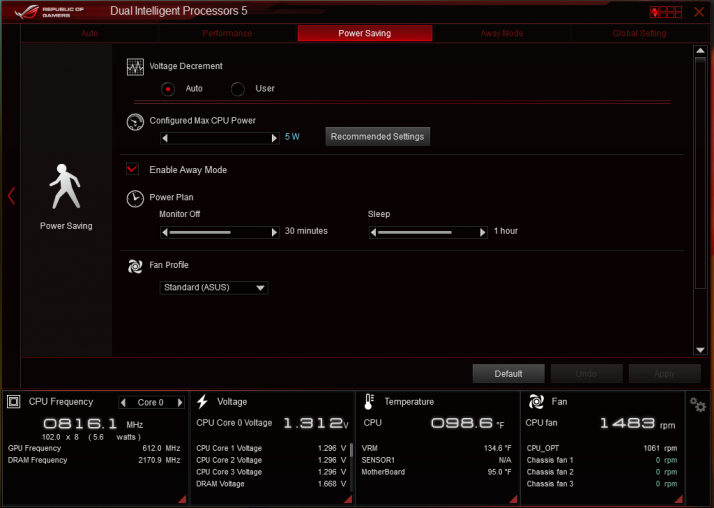Click the DRAM Frequency row
714x508 pixels.
coord(94,460)
